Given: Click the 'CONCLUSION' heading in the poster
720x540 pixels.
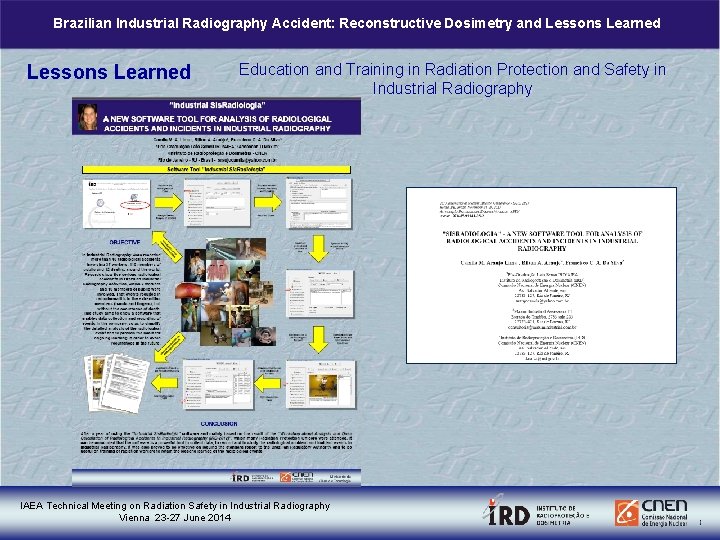Looking at the screenshot, I should click(x=219, y=423).
